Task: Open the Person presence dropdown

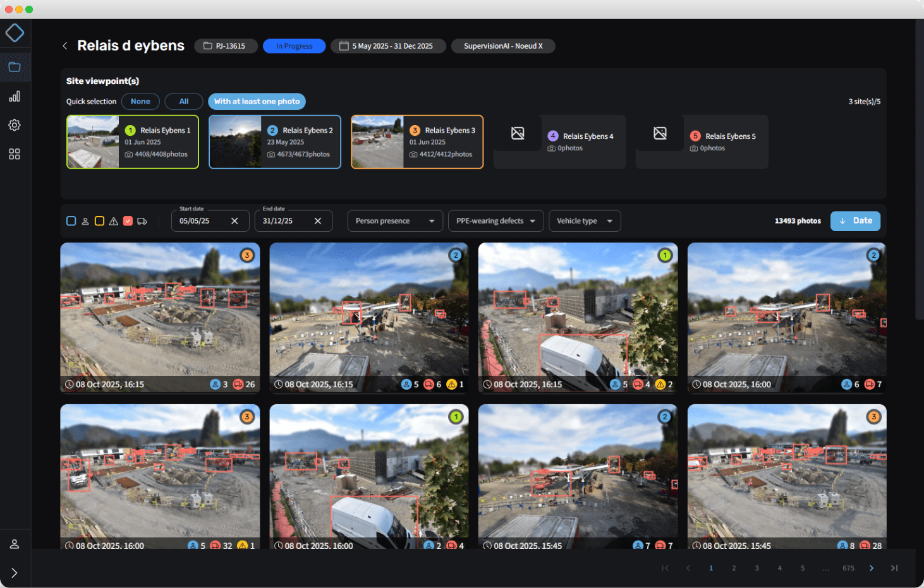Action: click(x=394, y=221)
